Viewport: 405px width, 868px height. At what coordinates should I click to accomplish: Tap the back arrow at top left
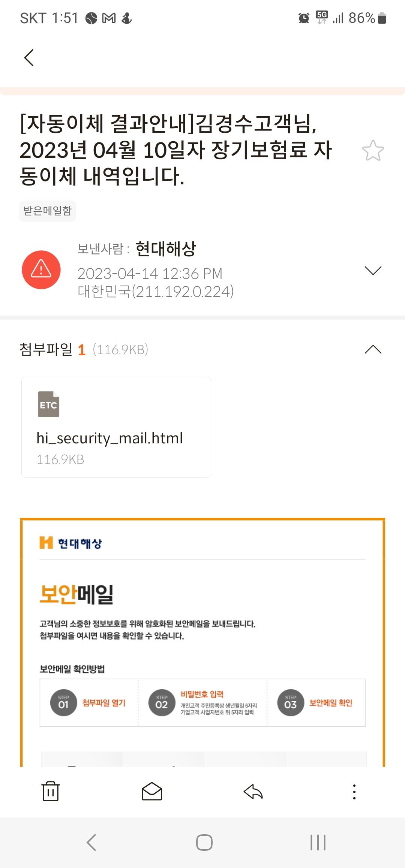click(29, 58)
